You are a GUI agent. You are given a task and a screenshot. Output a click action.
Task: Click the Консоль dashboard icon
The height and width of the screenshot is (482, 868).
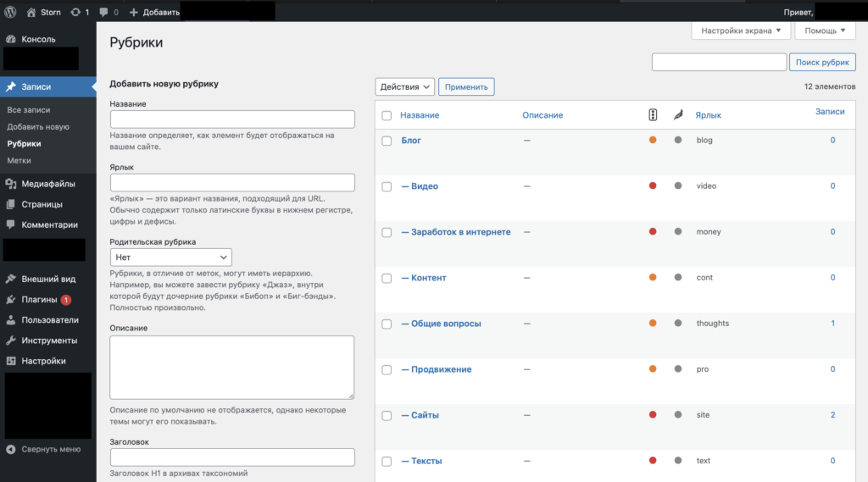pos(10,39)
